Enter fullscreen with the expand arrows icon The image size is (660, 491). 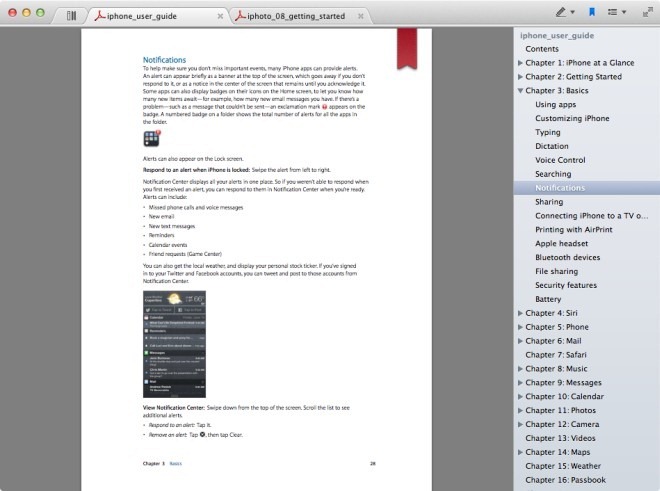pyautogui.click(x=647, y=12)
